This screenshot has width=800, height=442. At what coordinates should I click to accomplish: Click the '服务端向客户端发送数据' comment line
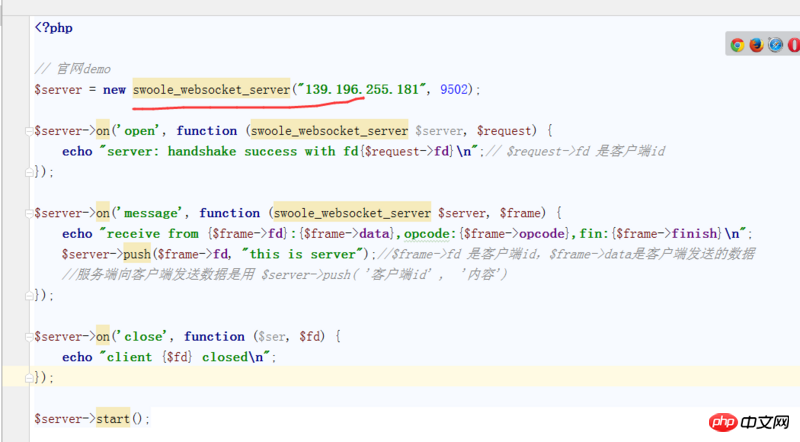285,275
